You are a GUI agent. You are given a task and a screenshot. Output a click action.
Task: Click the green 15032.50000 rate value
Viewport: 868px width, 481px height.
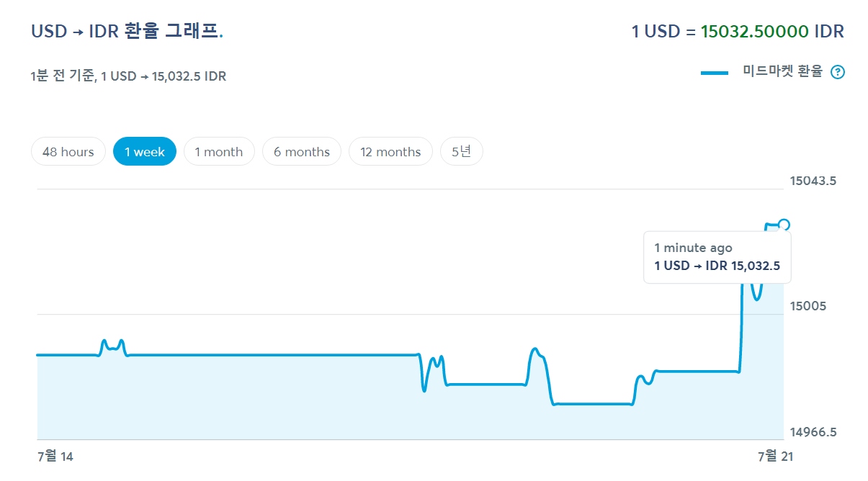tap(755, 32)
